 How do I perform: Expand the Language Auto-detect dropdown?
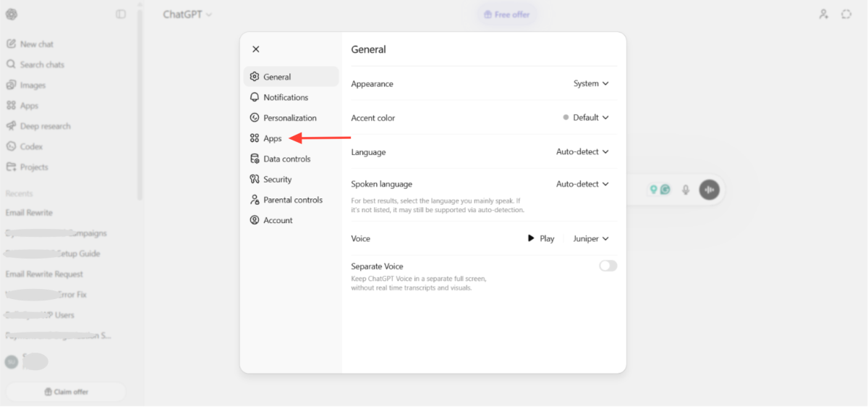[582, 152]
